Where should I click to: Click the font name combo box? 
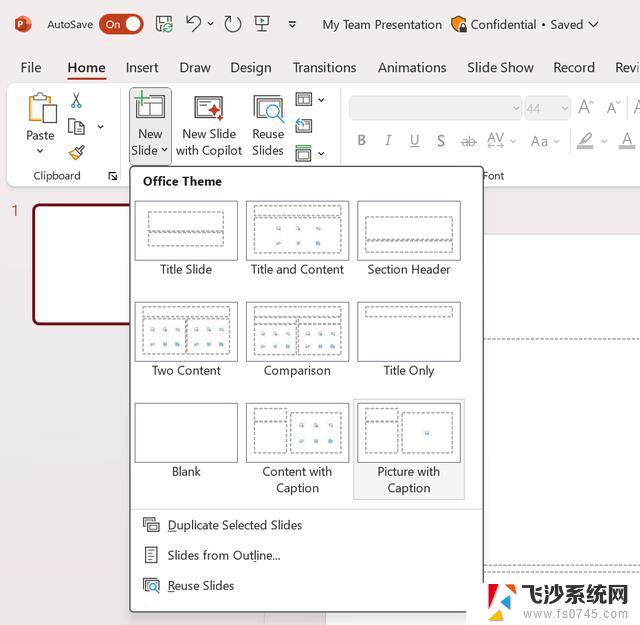[435, 108]
